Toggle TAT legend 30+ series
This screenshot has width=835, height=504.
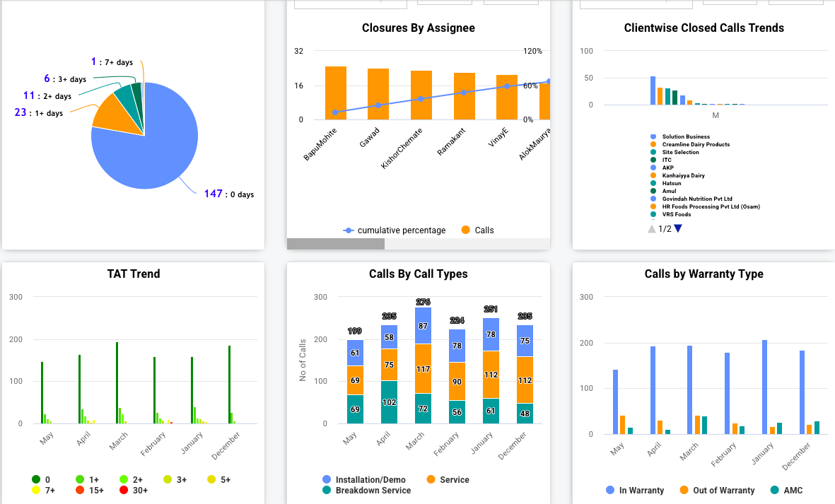click(134, 490)
